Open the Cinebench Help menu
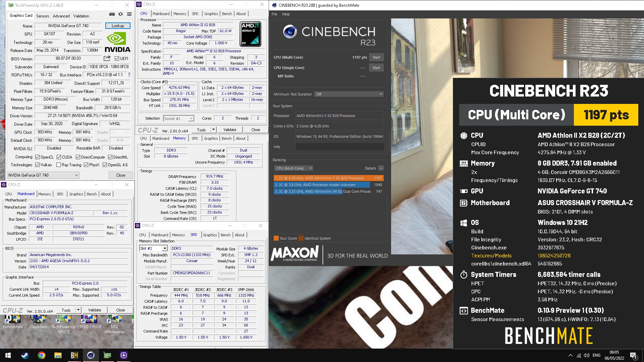The image size is (644, 362). click(x=286, y=14)
